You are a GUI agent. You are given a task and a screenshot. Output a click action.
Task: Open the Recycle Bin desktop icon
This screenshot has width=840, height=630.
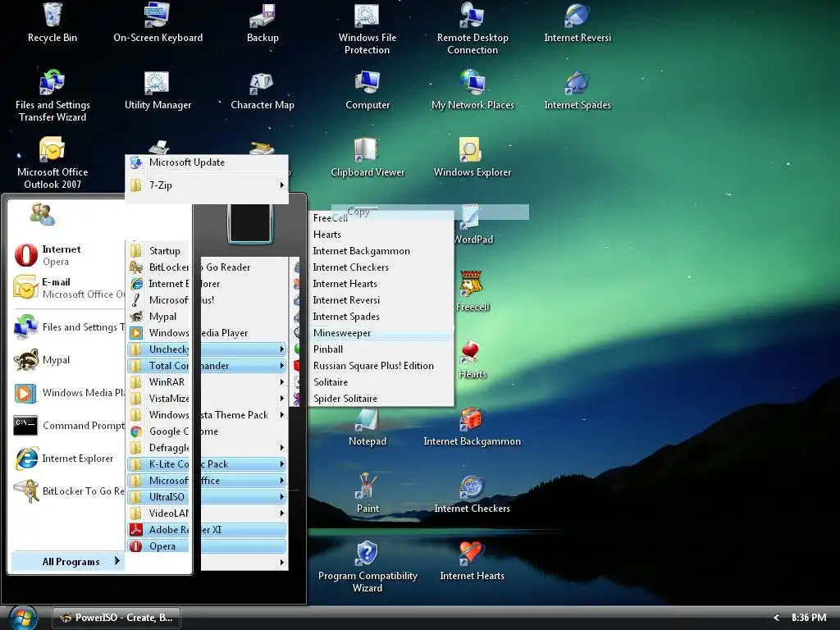52,22
